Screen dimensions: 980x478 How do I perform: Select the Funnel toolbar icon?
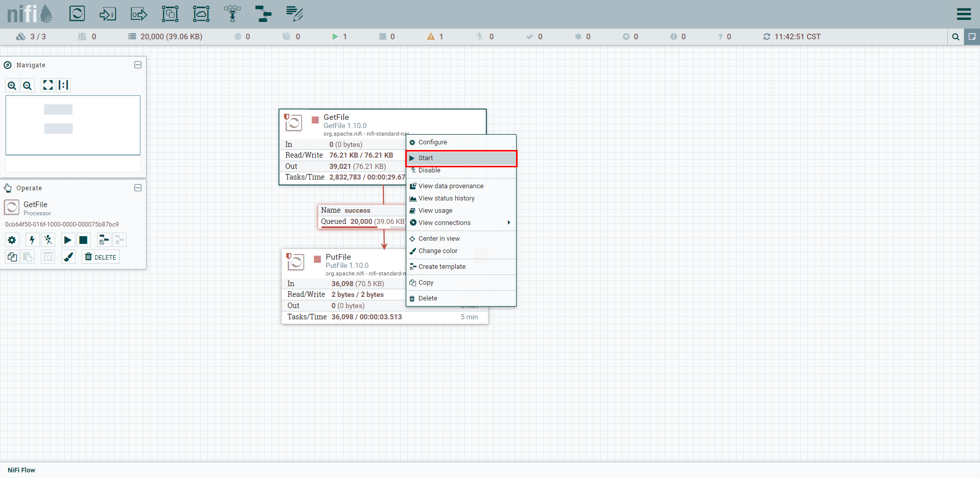click(232, 14)
